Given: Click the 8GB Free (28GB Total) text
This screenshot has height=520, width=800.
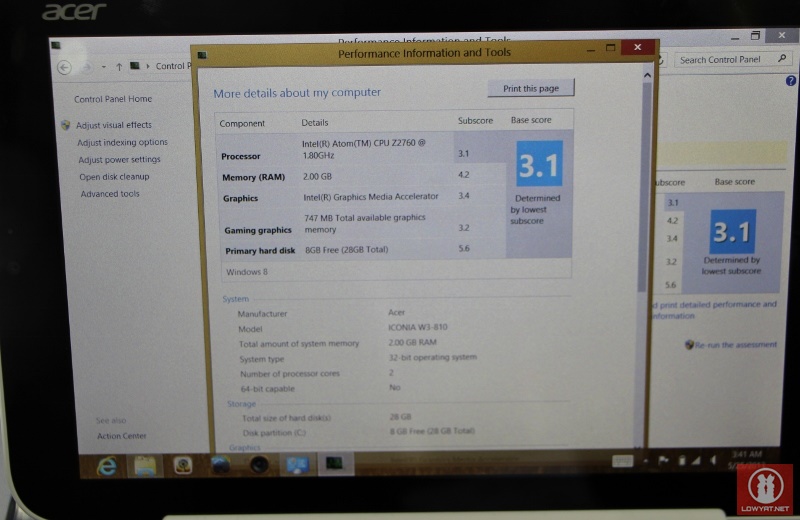Looking at the screenshot, I should point(346,250).
